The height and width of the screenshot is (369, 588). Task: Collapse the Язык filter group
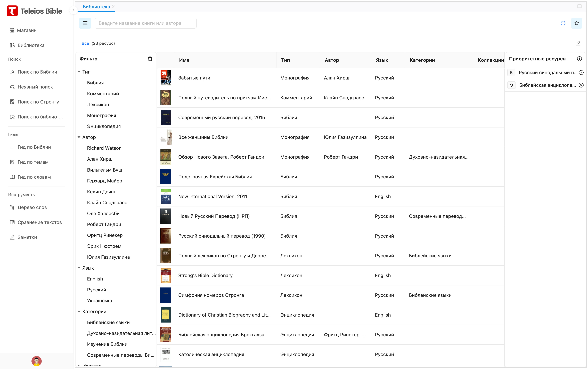point(79,268)
